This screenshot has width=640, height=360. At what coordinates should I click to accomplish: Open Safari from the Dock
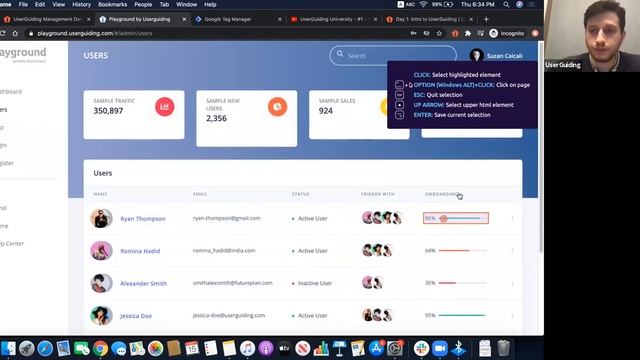click(45, 349)
